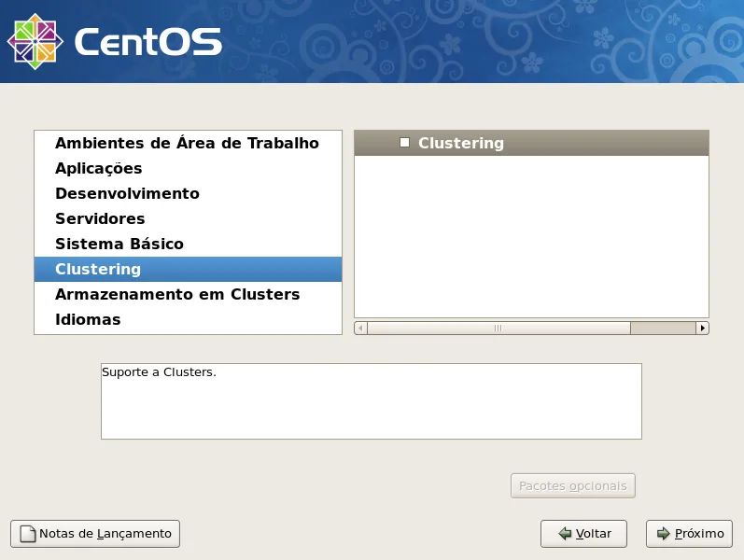Click the Clustering label in package list
This screenshot has width=744, height=560.
461,143
